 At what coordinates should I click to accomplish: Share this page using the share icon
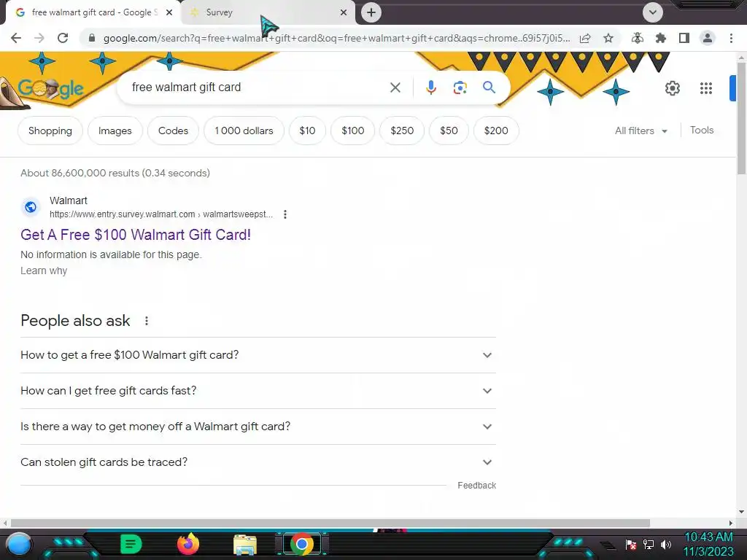pos(585,38)
